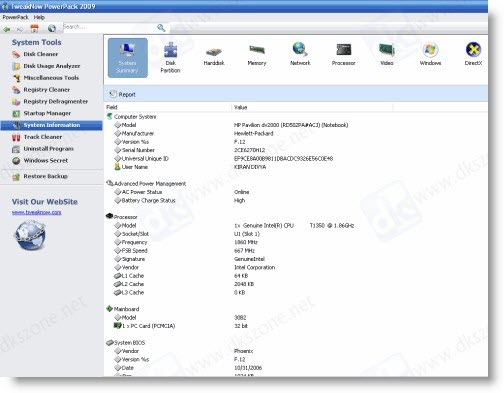Open Disk Cleaner from sidebar label
The width and height of the screenshot is (504, 393).
pos(41,54)
